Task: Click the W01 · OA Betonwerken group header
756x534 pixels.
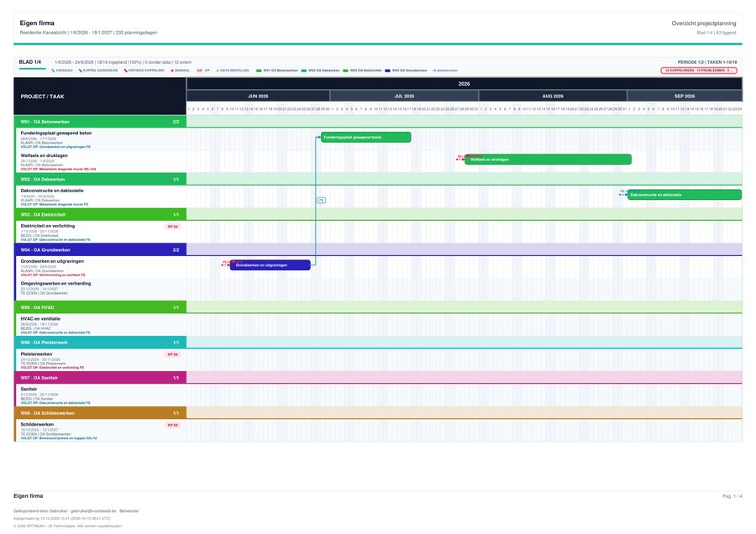Action: (100, 122)
